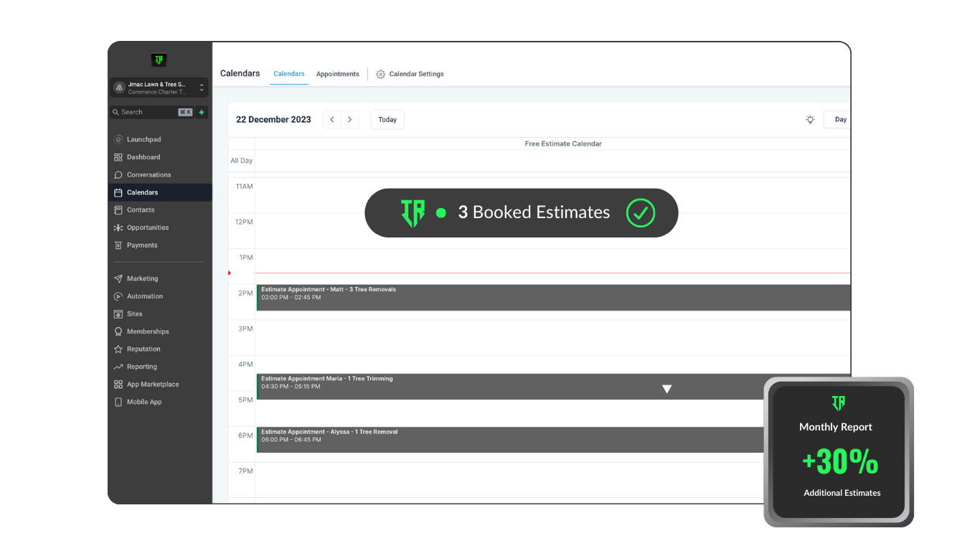Click the Today button
Screen dimensions: 980x551
click(387, 120)
